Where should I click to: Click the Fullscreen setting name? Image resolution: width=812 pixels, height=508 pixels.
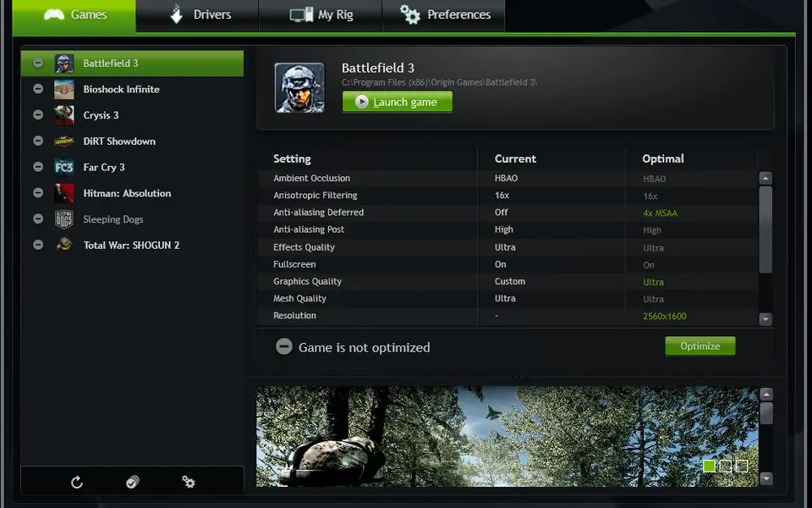[294, 264]
